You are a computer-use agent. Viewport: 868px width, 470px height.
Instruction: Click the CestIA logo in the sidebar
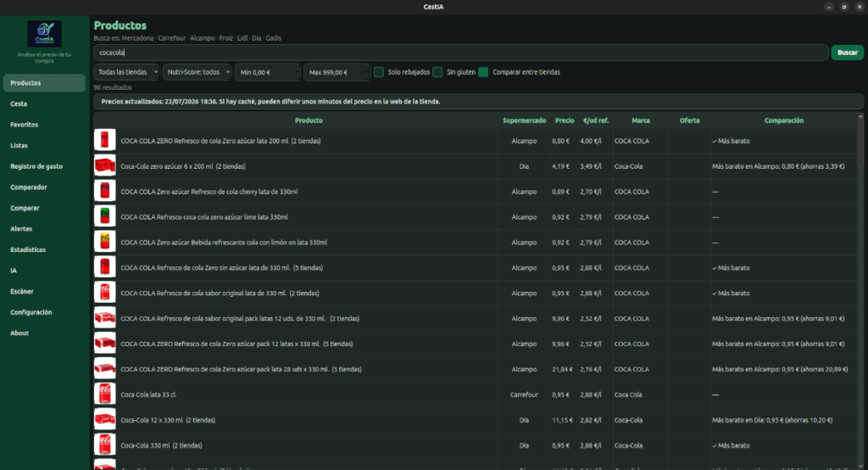44,34
